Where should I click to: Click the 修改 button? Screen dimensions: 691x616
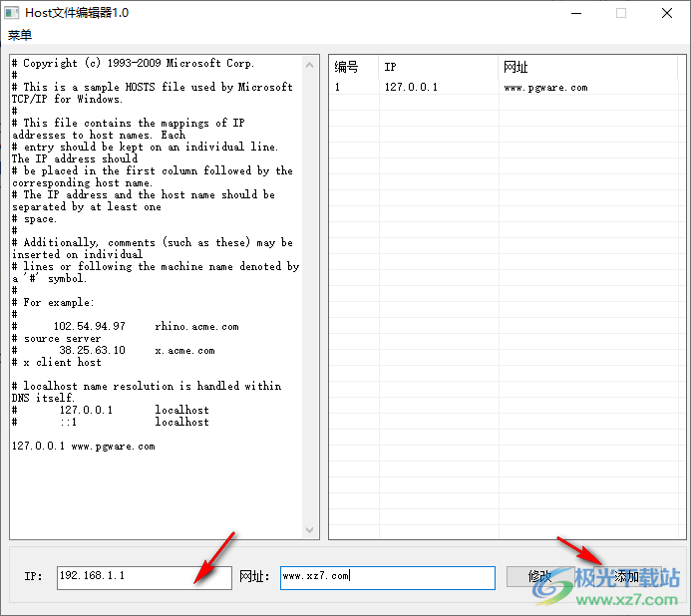[539, 576]
